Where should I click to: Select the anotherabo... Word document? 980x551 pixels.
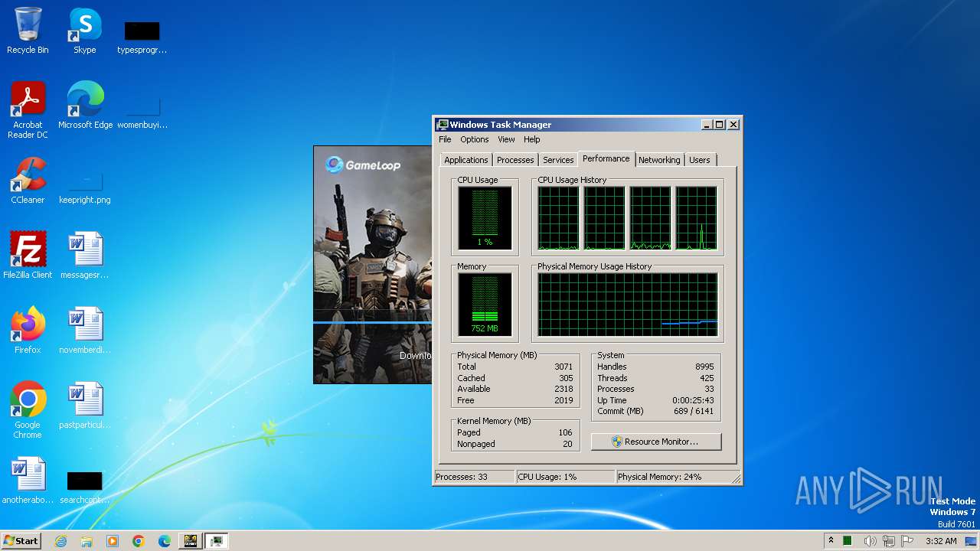tap(28, 480)
